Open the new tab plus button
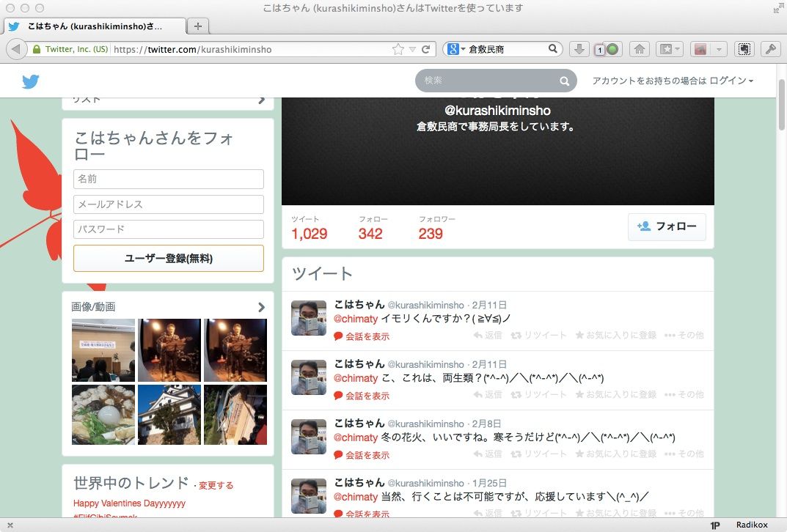This screenshot has width=787, height=532. (198, 26)
